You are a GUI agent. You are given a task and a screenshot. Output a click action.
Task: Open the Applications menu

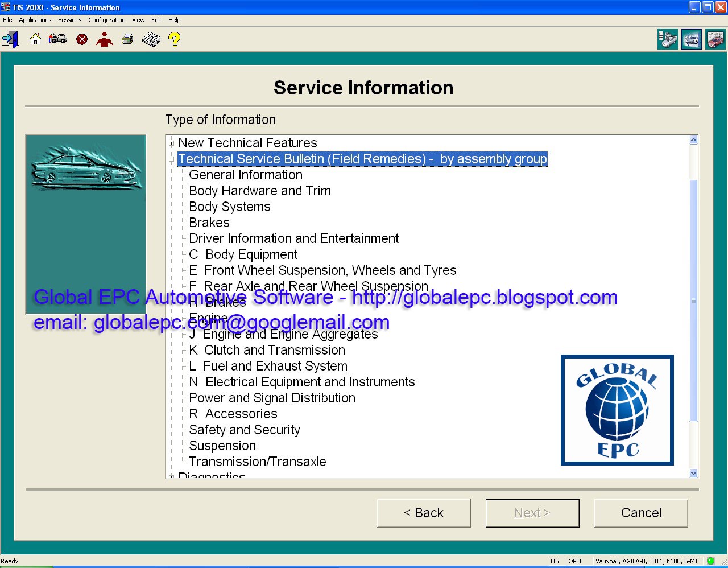click(x=35, y=20)
